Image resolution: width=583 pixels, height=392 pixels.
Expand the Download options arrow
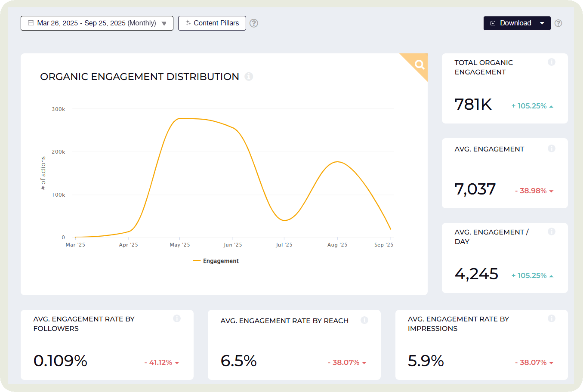click(542, 23)
